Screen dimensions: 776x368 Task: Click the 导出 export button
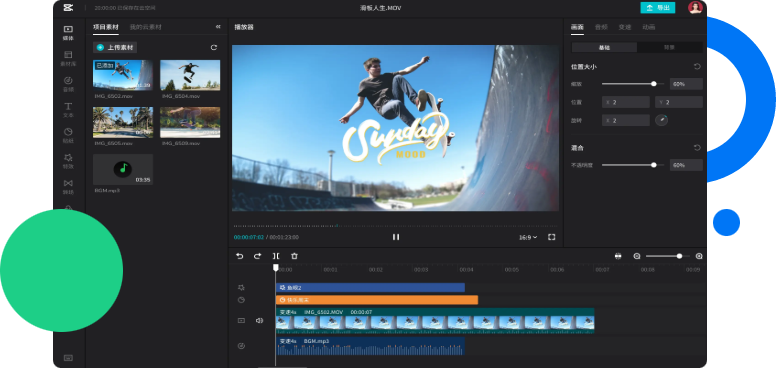(x=658, y=7)
